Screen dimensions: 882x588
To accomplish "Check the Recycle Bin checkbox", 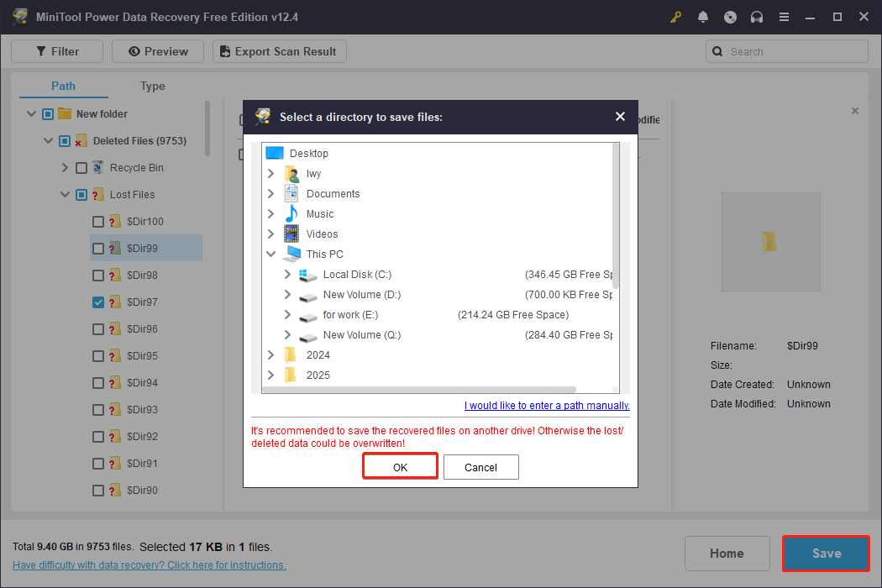I will pos(81,168).
